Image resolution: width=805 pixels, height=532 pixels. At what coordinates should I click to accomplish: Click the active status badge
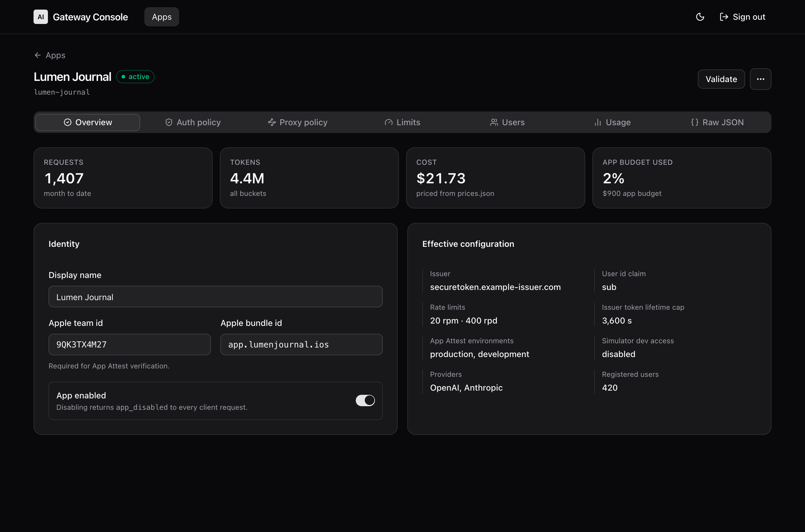[135, 77]
